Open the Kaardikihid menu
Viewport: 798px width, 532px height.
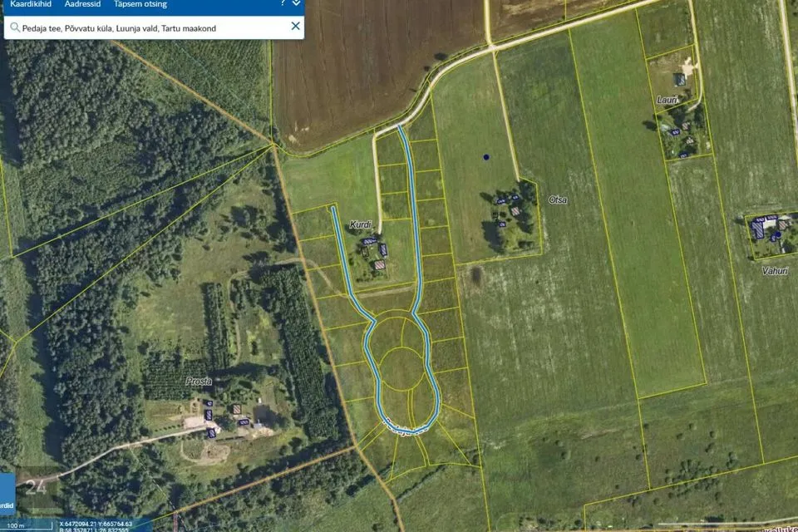pyautogui.click(x=31, y=4)
